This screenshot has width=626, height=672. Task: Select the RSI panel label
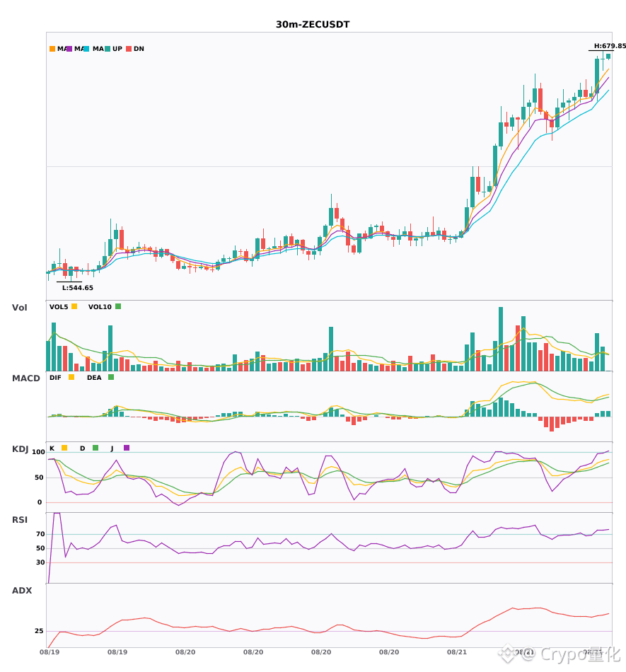pos(20,520)
